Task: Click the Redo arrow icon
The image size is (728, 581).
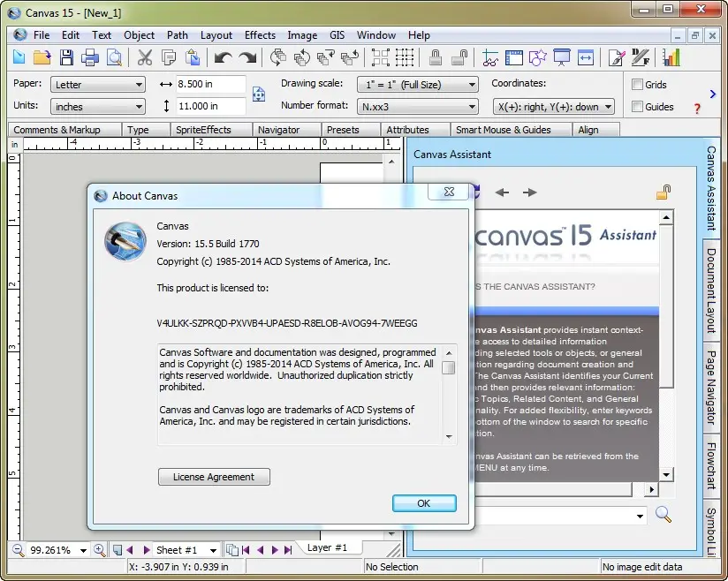Action: [247, 57]
